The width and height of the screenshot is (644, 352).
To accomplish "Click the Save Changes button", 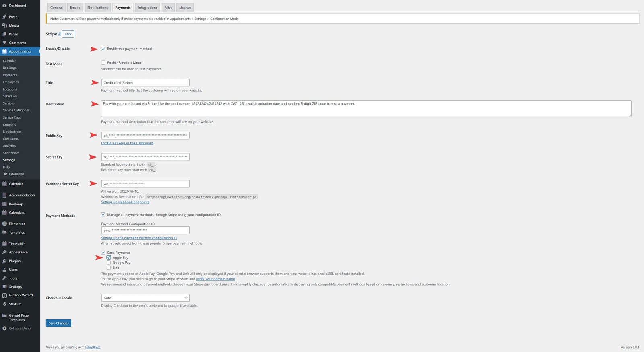I will click(58, 323).
